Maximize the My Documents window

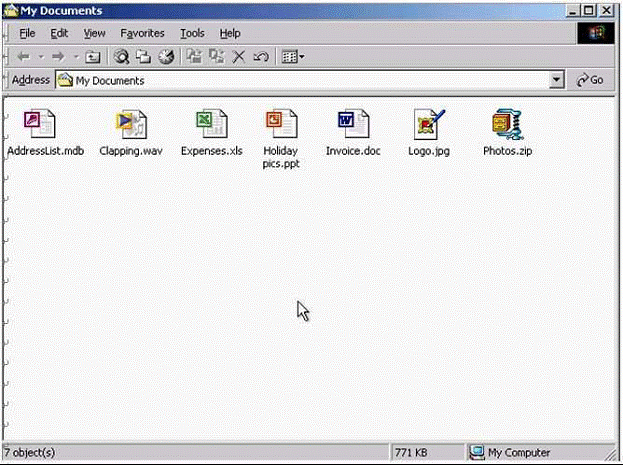589,10
